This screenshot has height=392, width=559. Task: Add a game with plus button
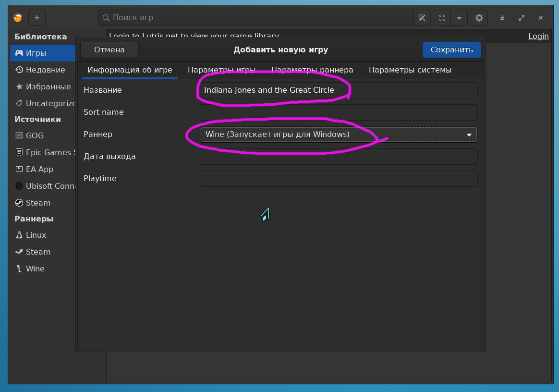(x=36, y=17)
